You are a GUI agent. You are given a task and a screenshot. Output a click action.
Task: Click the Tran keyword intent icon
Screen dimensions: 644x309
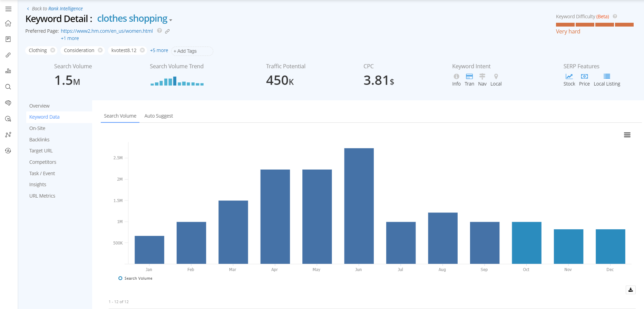(x=469, y=77)
